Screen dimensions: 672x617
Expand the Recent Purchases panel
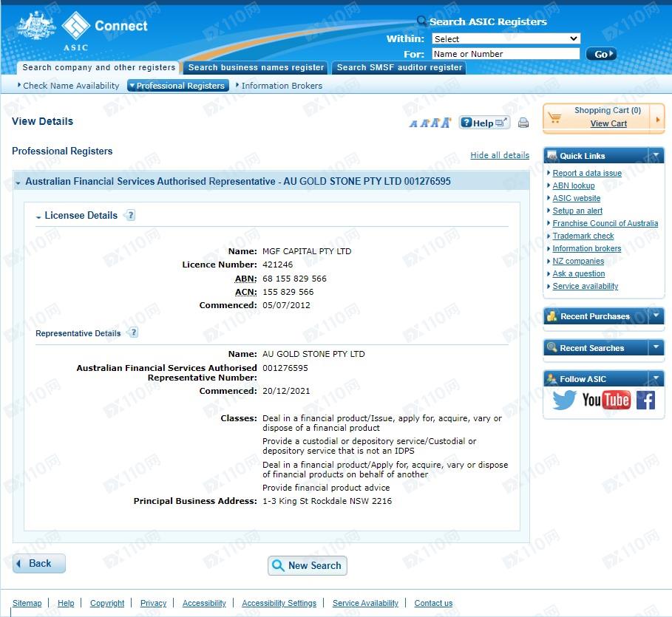(656, 316)
